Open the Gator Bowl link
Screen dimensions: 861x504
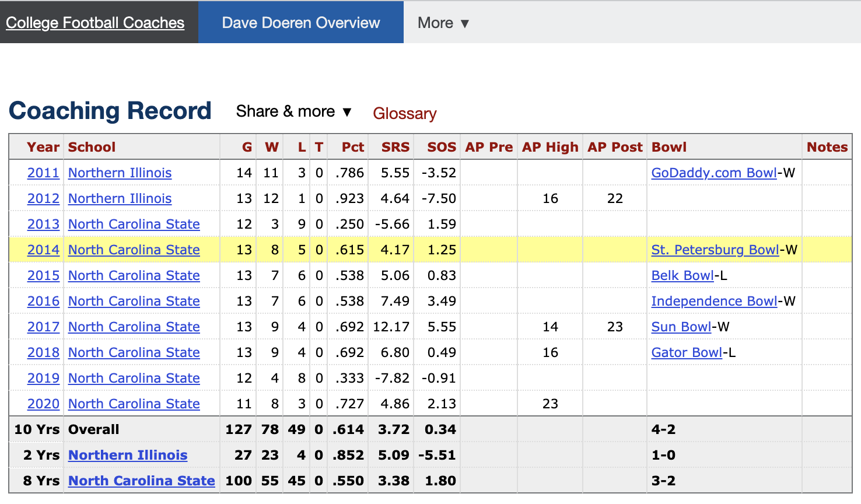(686, 352)
